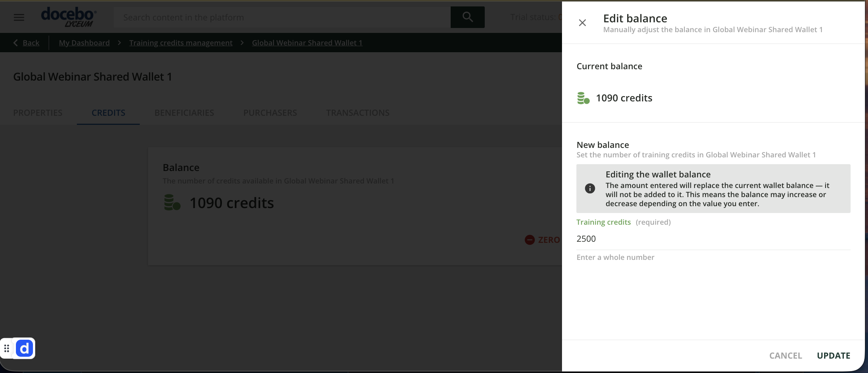
Task: Click the search magnifier button
Action: (x=467, y=17)
